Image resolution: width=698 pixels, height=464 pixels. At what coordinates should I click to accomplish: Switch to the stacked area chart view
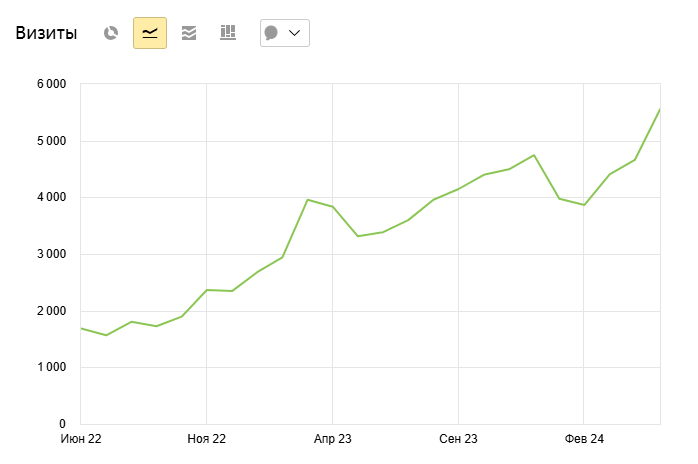(x=189, y=33)
